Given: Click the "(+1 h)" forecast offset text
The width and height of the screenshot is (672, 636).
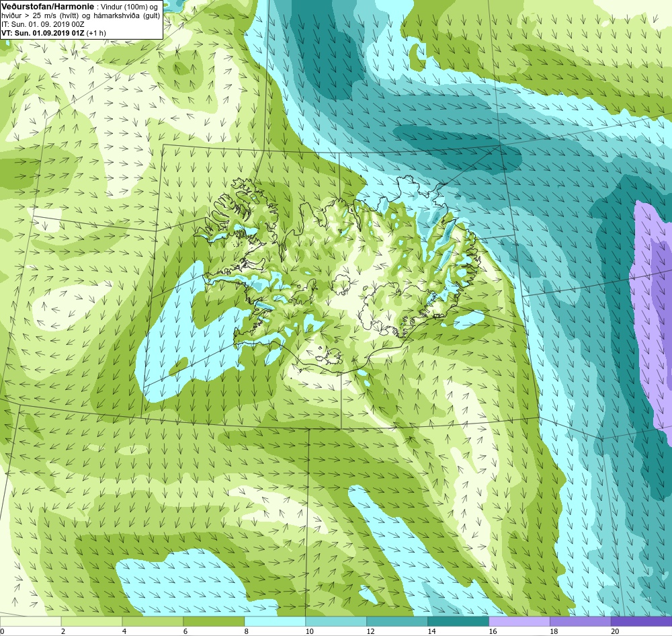Looking at the screenshot, I should pos(96,33).
